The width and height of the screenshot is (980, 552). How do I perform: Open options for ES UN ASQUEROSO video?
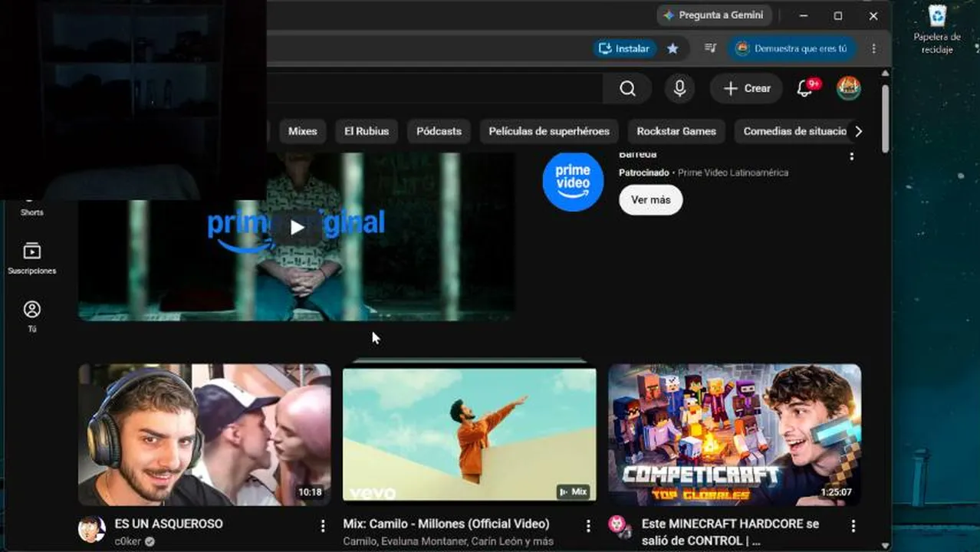323,525
